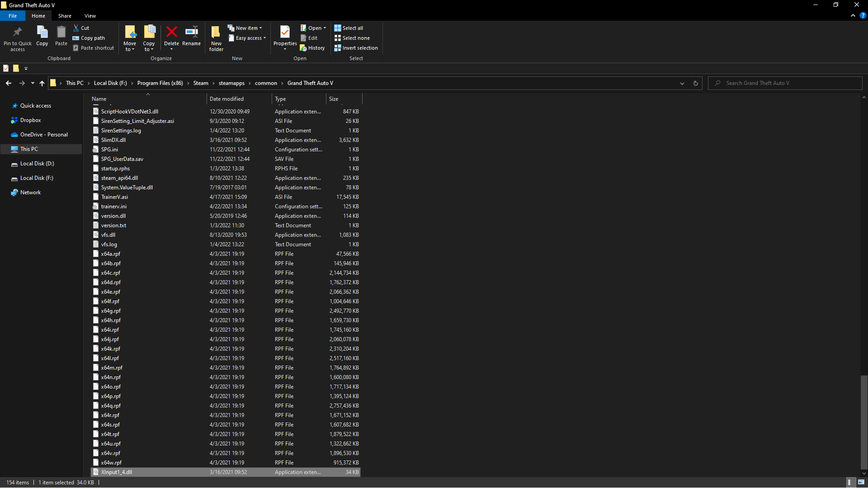Open the View ribbon tab

coord(90,16)
